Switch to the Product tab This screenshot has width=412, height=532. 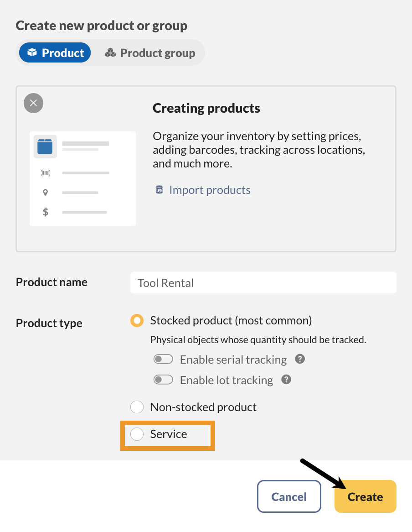point(54,52)
